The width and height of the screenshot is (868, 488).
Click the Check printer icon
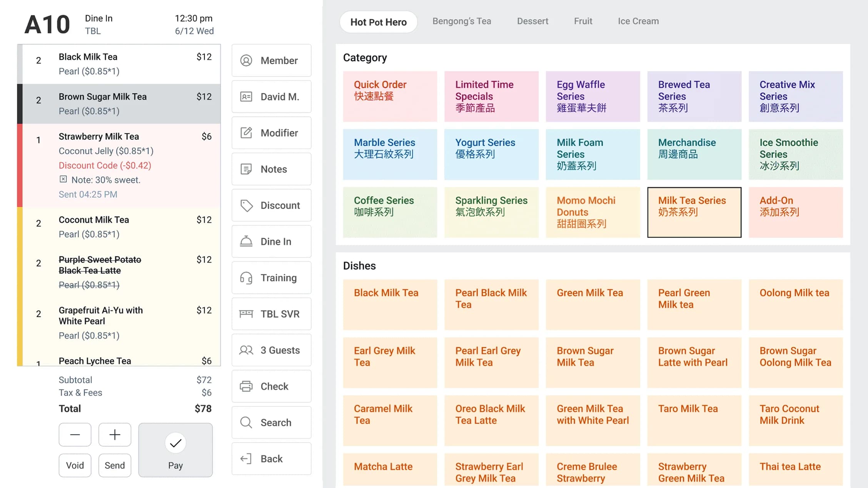(246, 386)
